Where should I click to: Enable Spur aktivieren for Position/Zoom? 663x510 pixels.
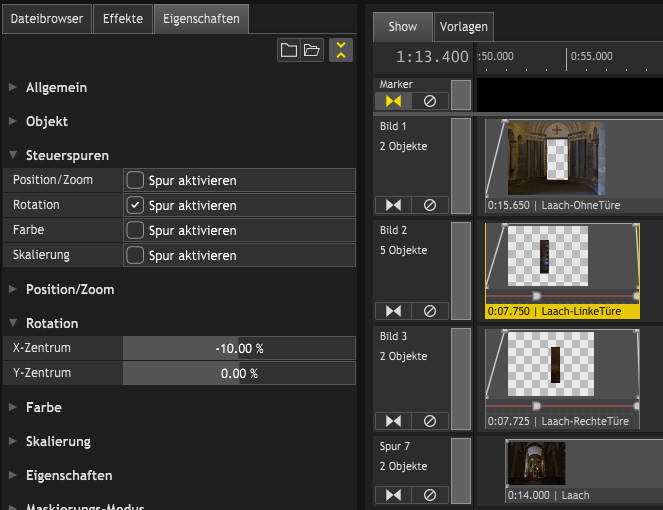pos(135,180)
